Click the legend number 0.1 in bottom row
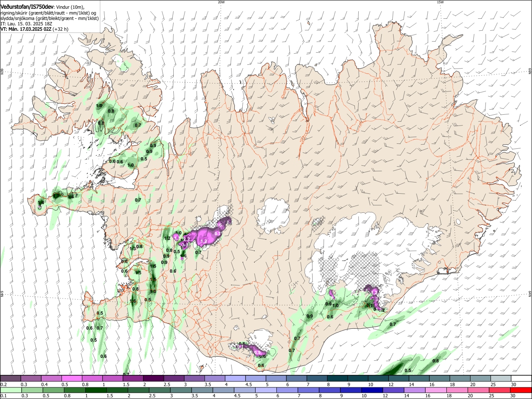Viewport: 532px width, 399px height. click(3, 396)
